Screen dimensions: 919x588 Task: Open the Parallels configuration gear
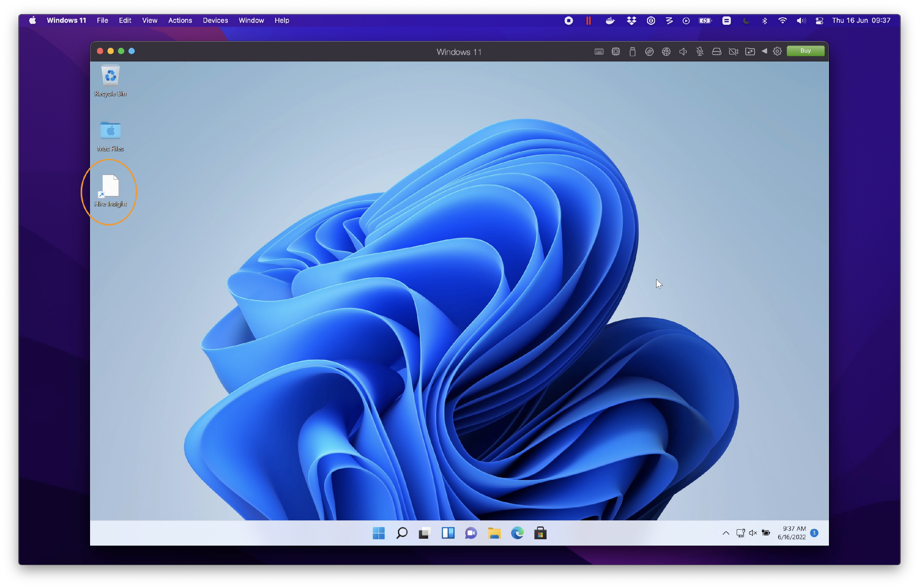(777, 51)
